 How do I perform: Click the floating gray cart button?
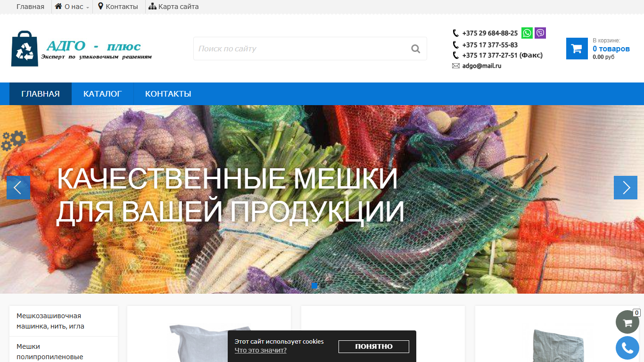coord(627,322)
